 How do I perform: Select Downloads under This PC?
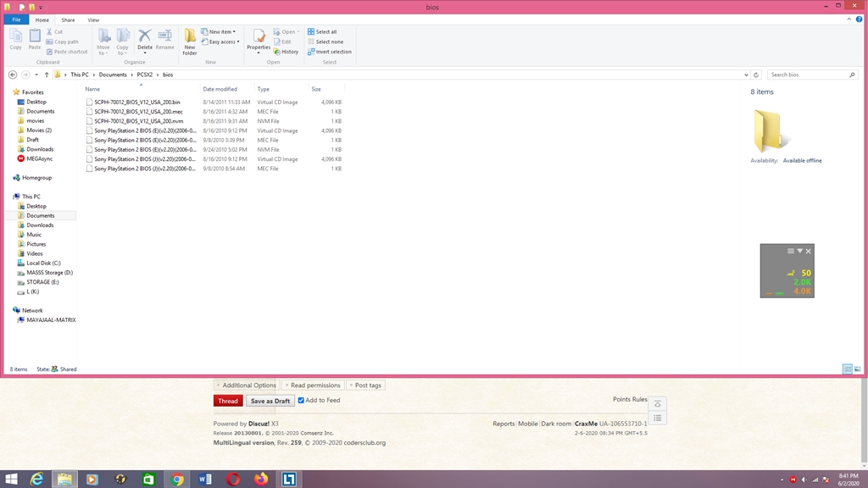pyautogui.click(x=40, y=225)
